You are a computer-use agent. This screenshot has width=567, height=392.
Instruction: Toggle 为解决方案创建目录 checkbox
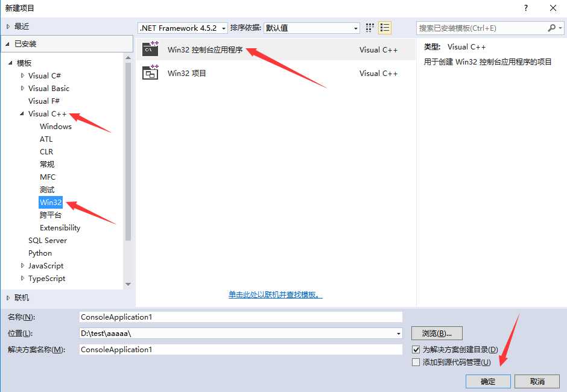416,350
